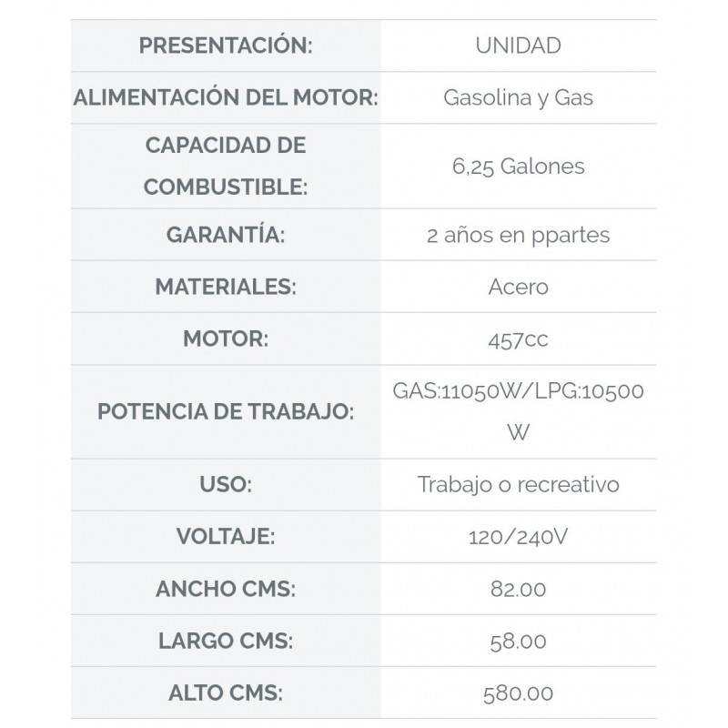This screenshot has width=728, height=728.
Task: Select the 580.00 ALTO CMS value
Action: coord(518,693)
